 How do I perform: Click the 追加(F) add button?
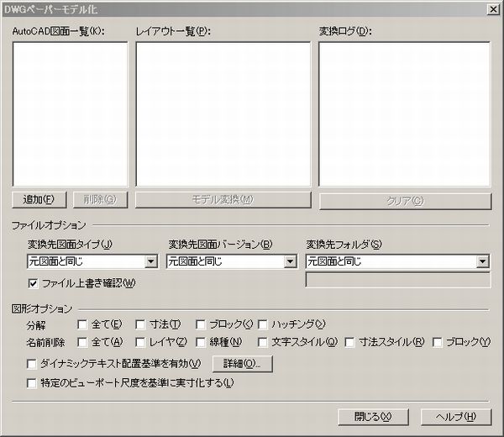click(x=39, y=199)
